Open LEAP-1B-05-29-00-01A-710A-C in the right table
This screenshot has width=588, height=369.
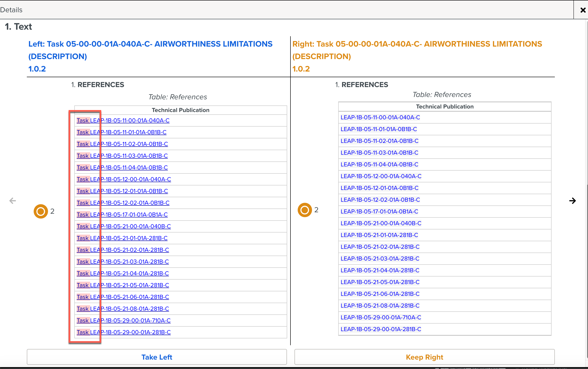381,317
